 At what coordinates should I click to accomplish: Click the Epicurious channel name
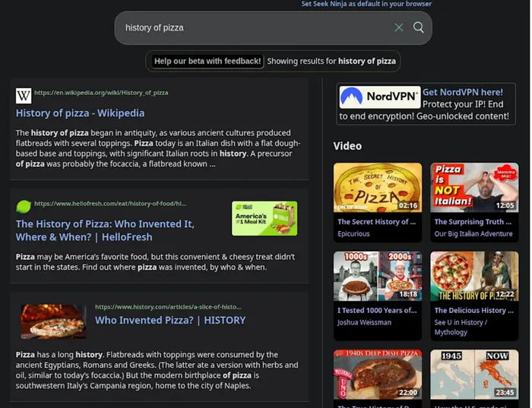tap(353, 234)
